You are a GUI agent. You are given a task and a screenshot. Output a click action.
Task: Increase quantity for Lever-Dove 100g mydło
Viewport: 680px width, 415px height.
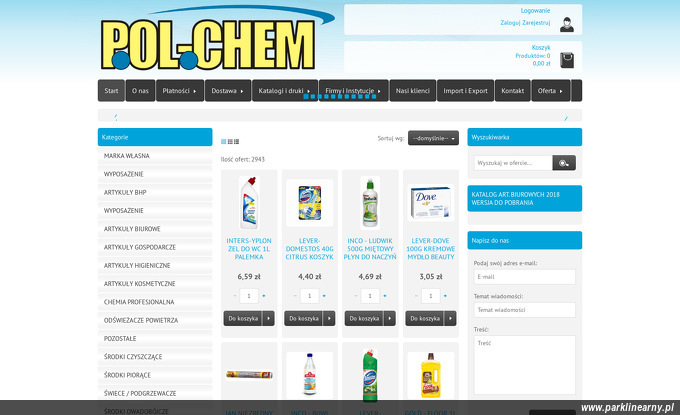click(445, 296)
